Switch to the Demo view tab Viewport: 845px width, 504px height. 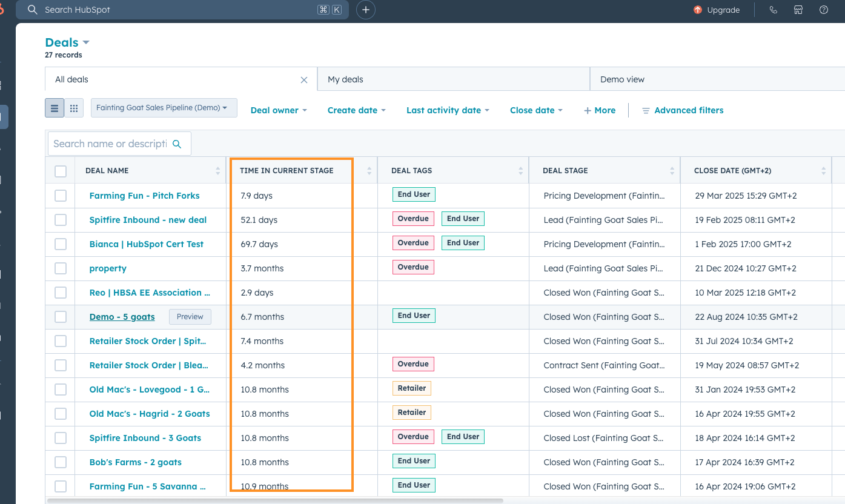(x=717, y=79)
